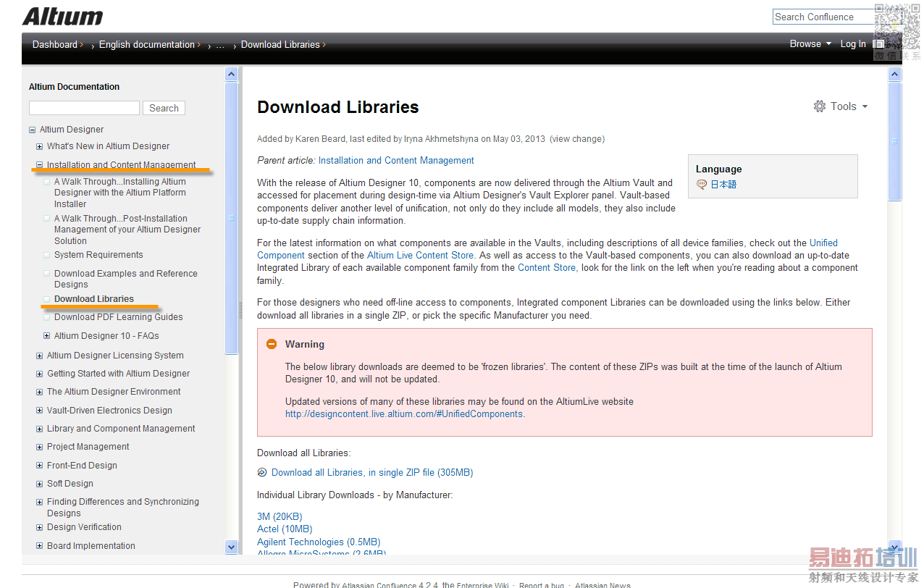This screenshot has height=588, width=924.
Task: Click the Altium logo
Action: click(62, 17)
